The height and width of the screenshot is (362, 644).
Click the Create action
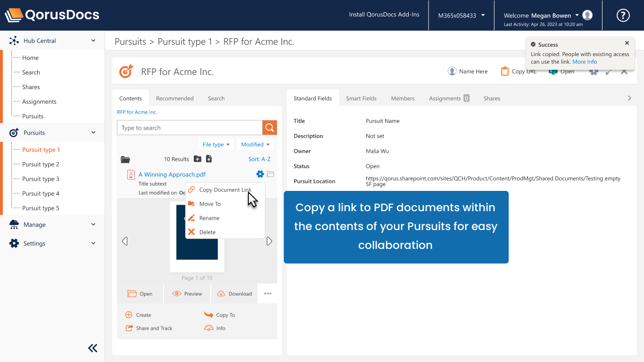click(x=138, y=315)
